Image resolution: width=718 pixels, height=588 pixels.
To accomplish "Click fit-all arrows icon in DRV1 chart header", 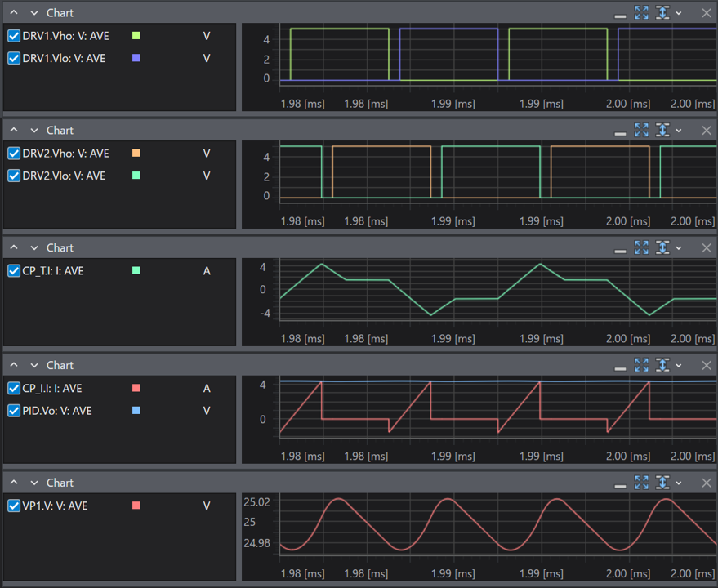I will tap(641, 13).
